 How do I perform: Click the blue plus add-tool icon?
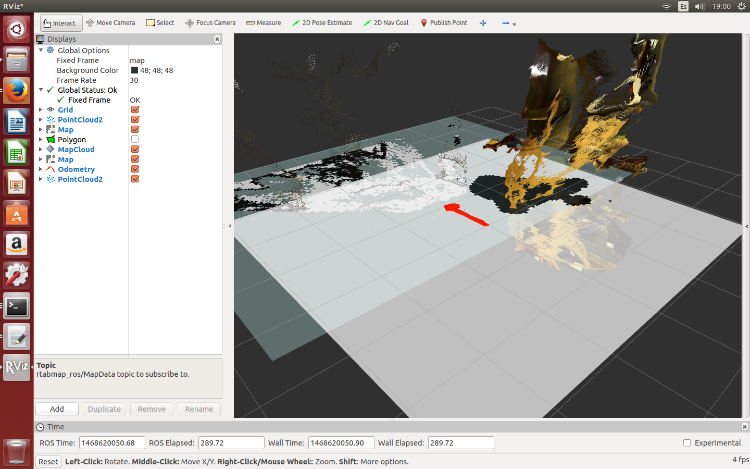point(484,22)
